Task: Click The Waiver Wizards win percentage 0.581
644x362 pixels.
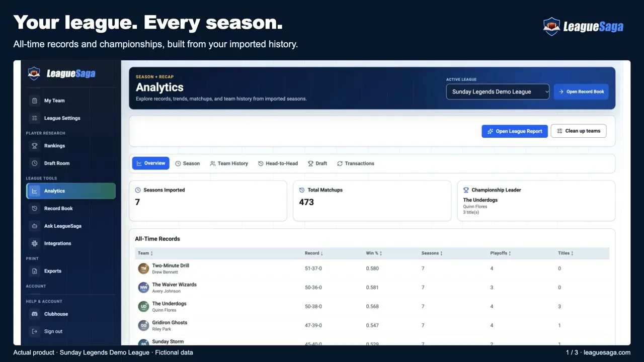Action: pos(372,288)
